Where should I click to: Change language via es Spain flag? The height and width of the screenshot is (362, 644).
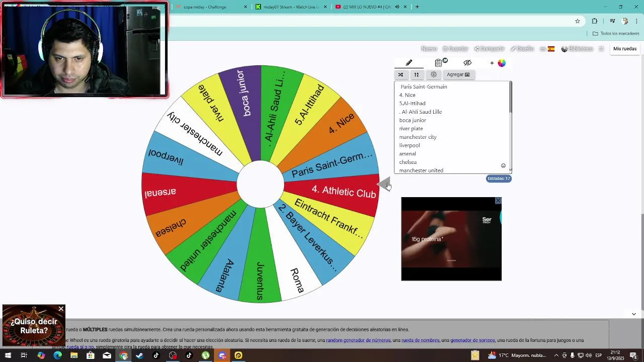click(x=547, y=49)
